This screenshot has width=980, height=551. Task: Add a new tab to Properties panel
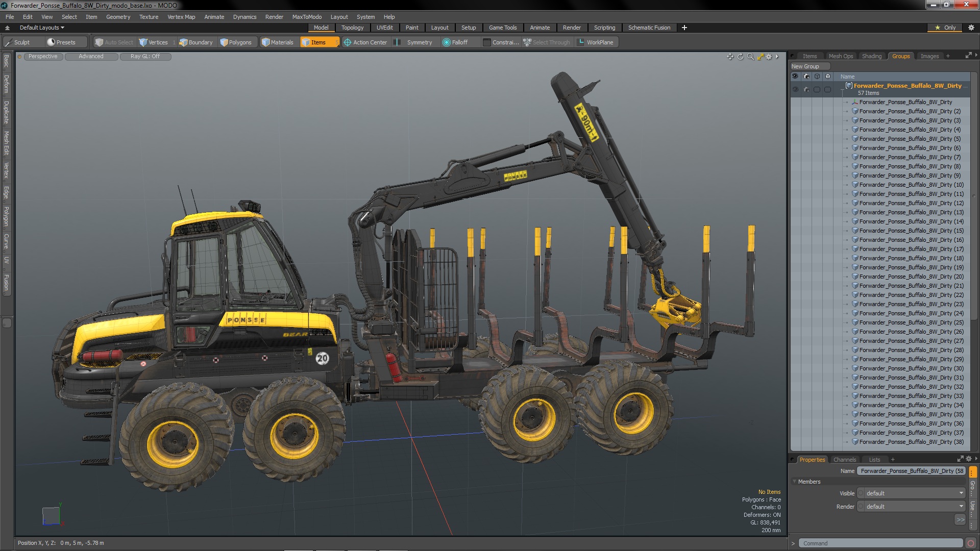coord(893,460)
